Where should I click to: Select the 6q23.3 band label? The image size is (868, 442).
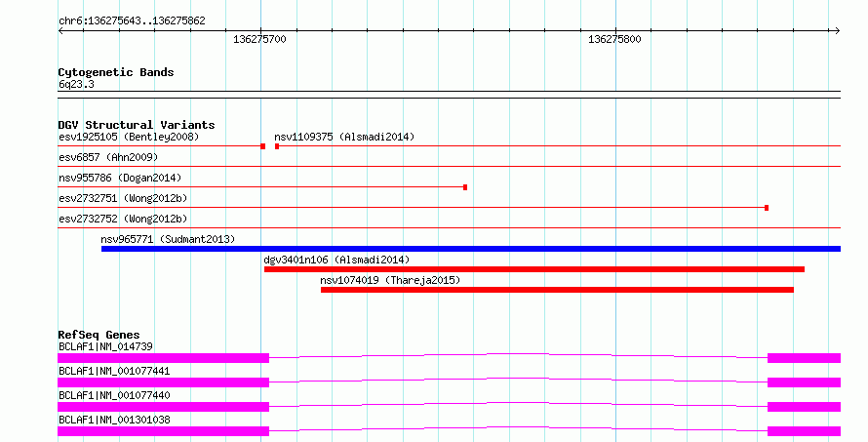pyautogui.click(x=76, y=84)
